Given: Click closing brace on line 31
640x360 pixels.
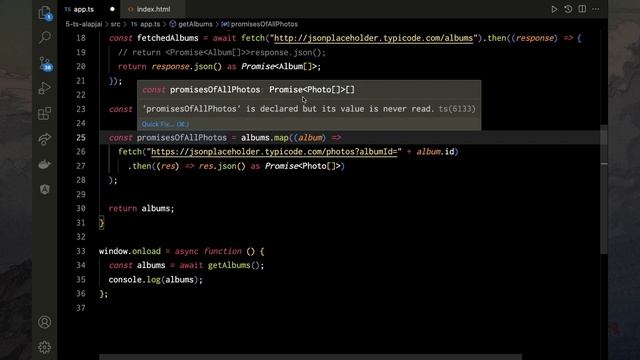Looking at the screenshot, I should 102,223.
